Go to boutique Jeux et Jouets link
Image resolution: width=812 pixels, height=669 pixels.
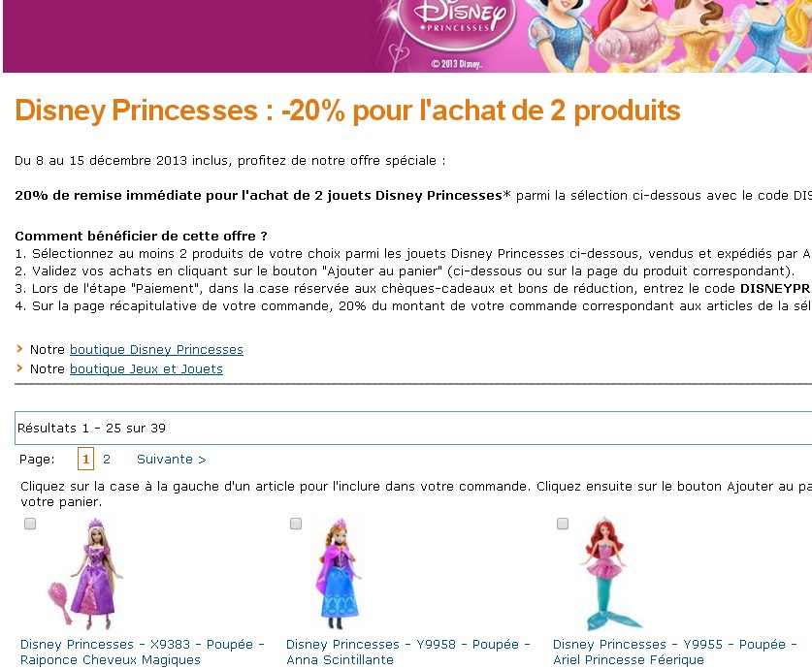pos(146,368)
